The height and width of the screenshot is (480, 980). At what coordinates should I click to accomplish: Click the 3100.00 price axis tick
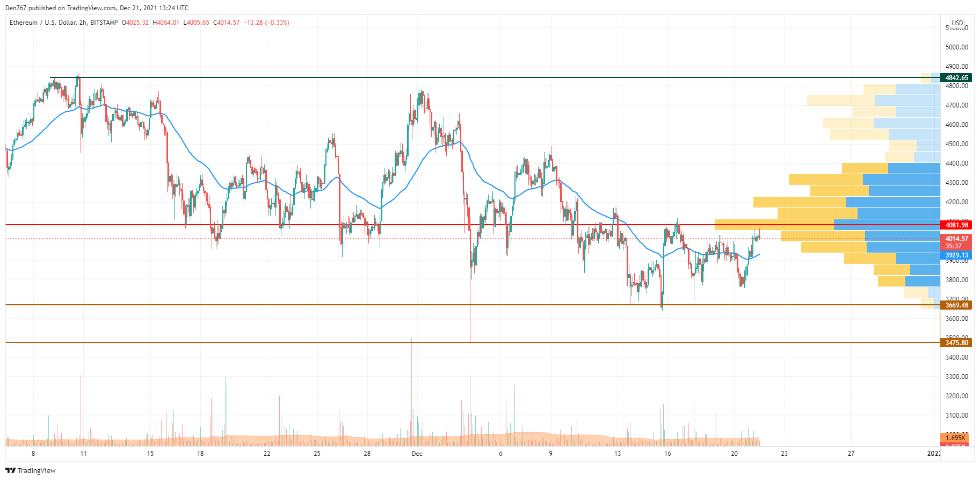[957, 415]
